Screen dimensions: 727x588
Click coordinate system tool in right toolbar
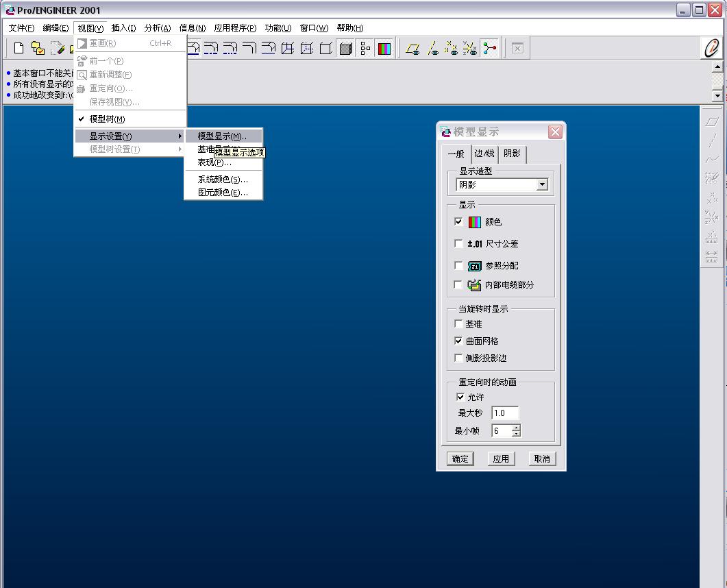tap(712, 217)
